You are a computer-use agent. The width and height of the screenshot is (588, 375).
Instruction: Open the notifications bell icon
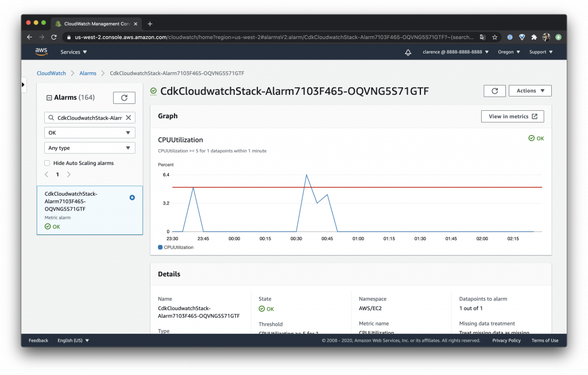pos(408,52)
